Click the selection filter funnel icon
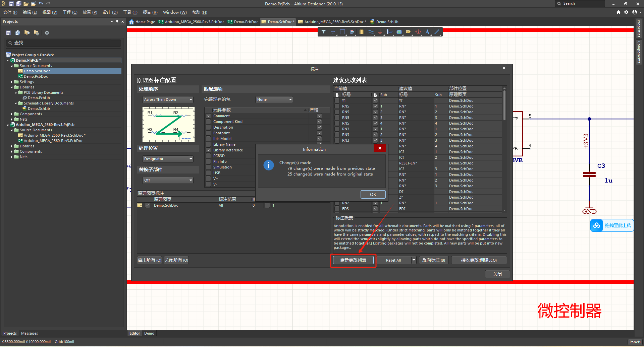 pos(323,32)
